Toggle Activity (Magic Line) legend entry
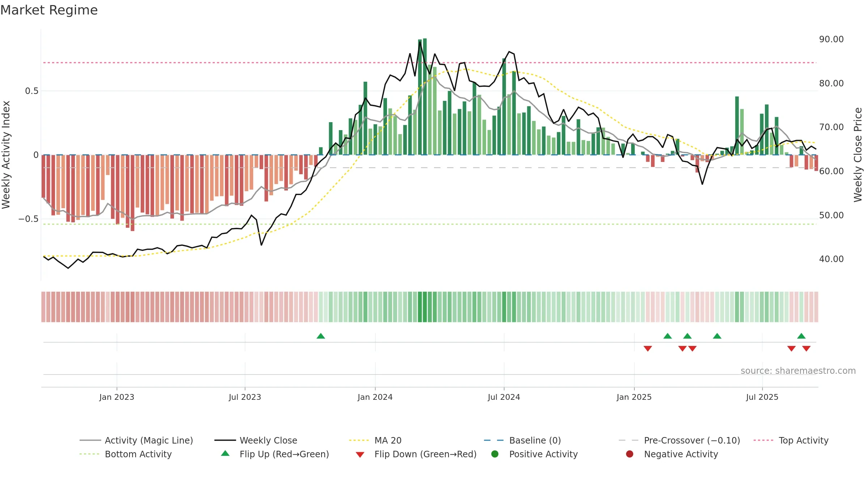Image resolution: width=868 pixels, height=488 pixels. coord(136,440)
